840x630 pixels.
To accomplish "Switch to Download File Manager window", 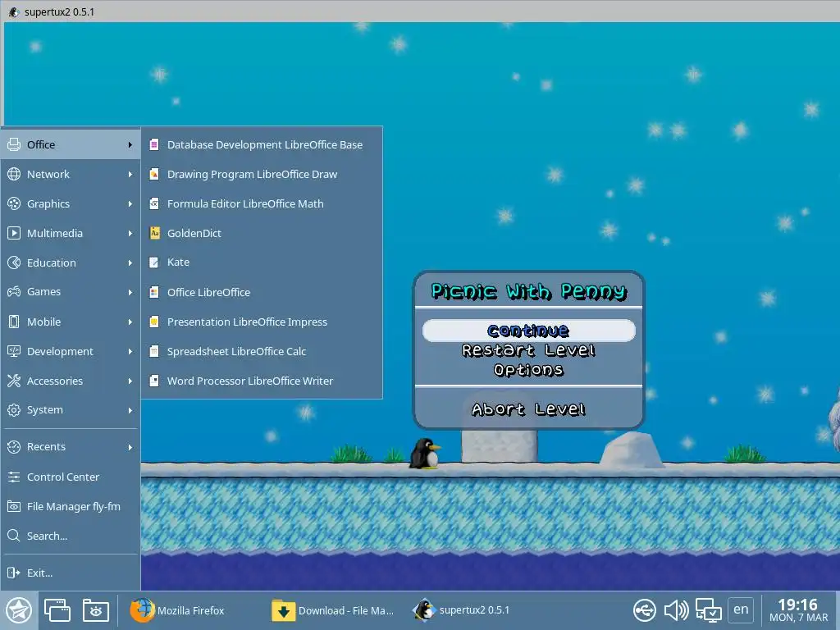I will coord(333,610).
